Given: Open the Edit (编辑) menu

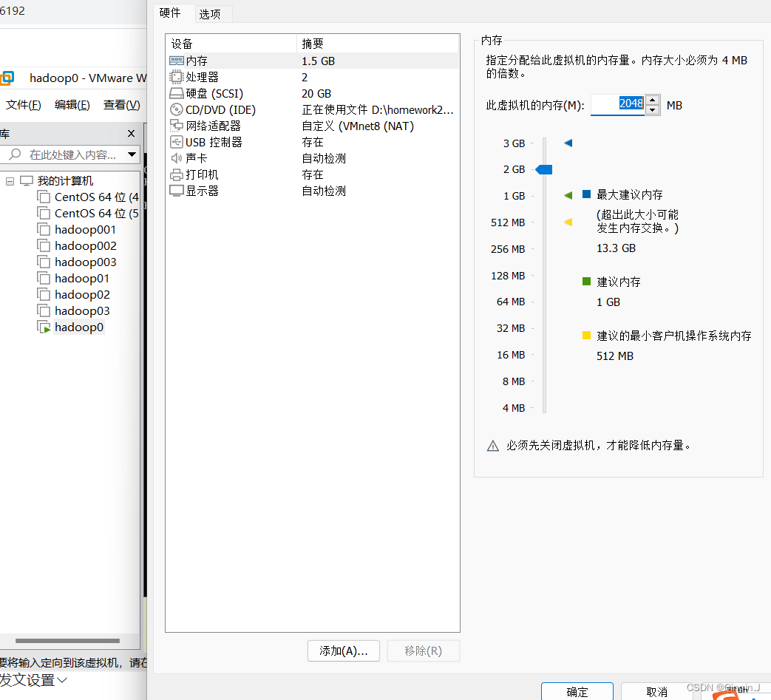Looking at the screenshot, I should [72, 105].
